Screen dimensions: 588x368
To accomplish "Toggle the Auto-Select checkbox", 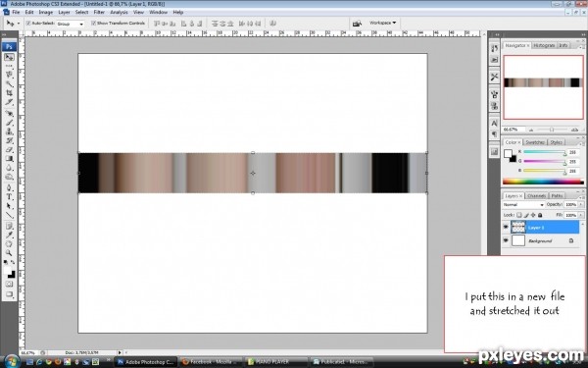I will (28, 24).
